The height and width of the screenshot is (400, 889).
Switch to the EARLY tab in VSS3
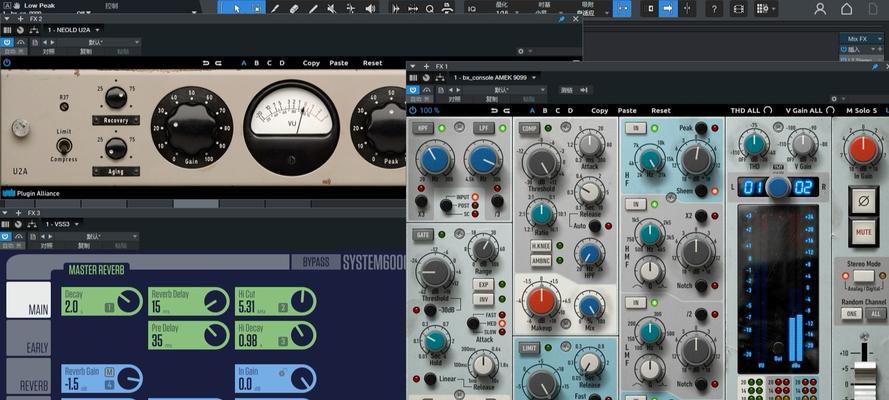click(x=28, y=338)
